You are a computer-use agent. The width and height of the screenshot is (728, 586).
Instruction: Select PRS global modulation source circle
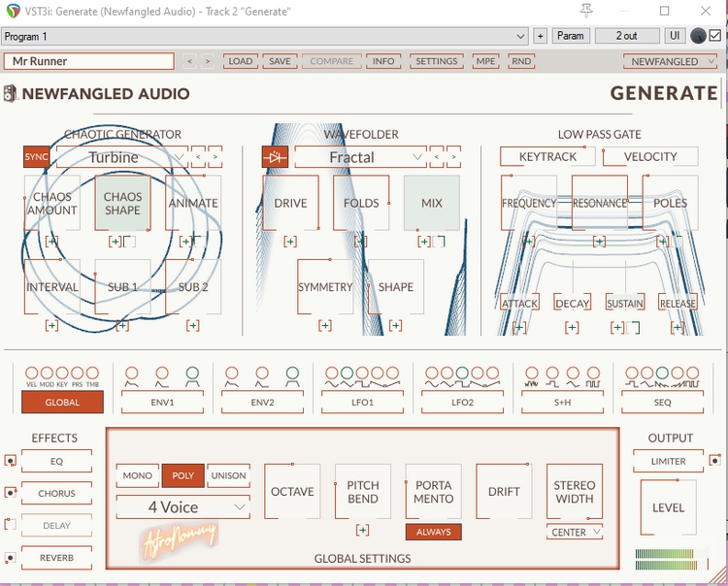click(x=77, y=373)
